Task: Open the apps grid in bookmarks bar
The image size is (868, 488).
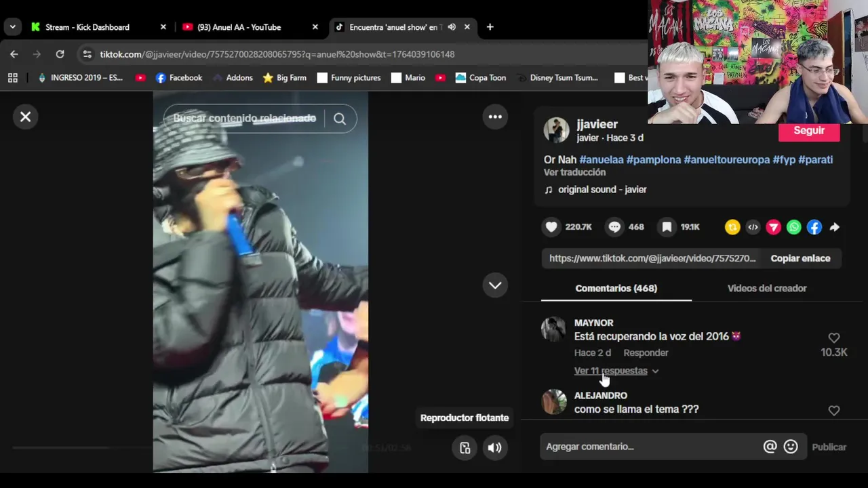Action: pos(12,78)
